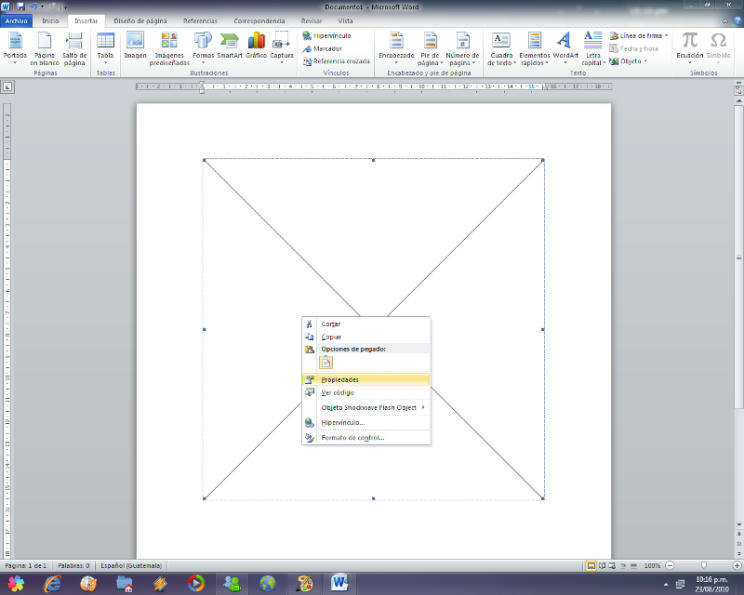The width and height of the screenshot is (744, 595).
Task: Open the Cuadro de texto gallery
Action: pyautogui.click(x=502, y=47)
